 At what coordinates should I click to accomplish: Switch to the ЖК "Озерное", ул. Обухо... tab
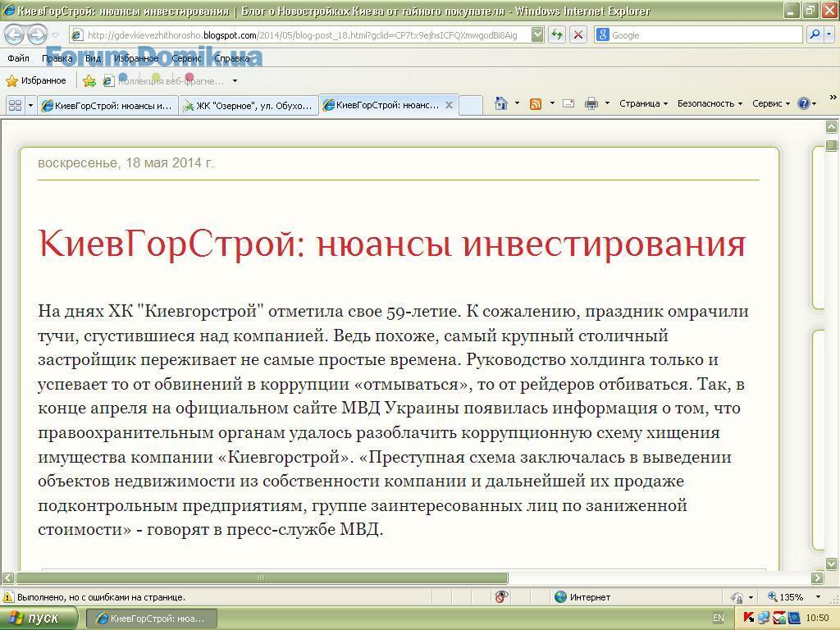coord(249,106)
